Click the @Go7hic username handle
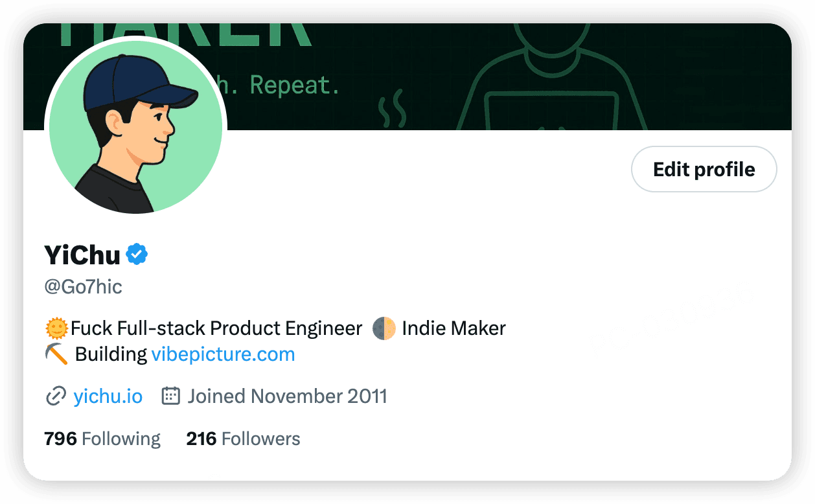Screen dimensions: 815x504 (x=84, y=286)
